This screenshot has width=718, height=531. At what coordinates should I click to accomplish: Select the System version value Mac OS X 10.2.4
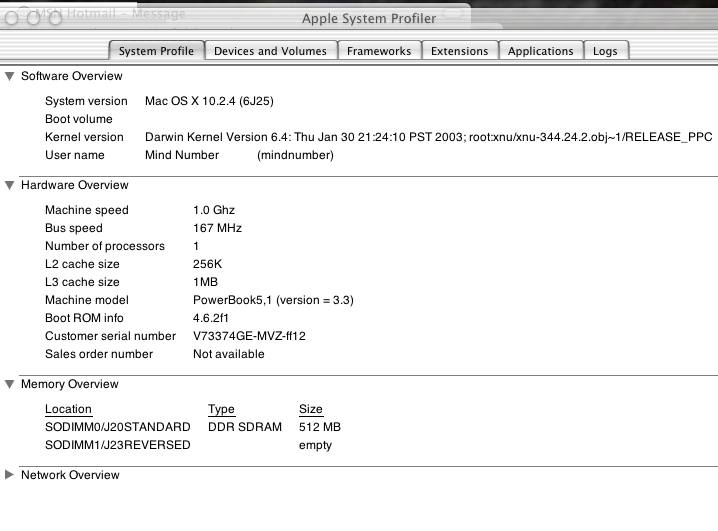209,101
